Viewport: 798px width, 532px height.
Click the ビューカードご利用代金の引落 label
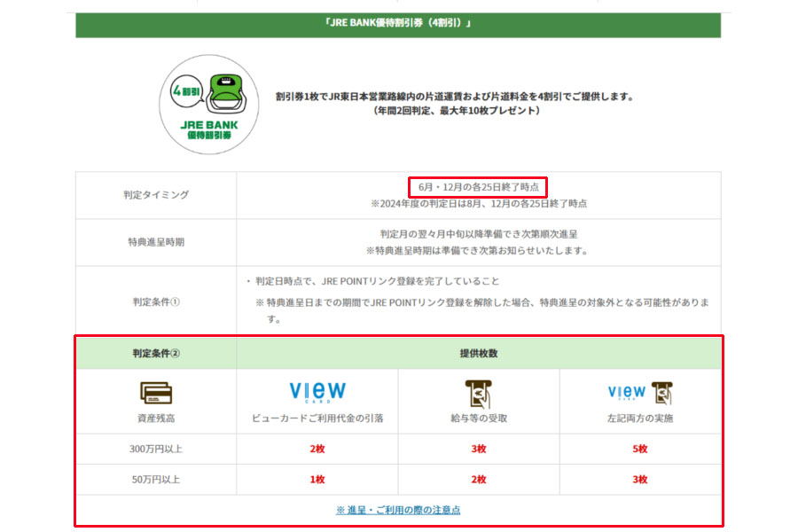(317, 418)
